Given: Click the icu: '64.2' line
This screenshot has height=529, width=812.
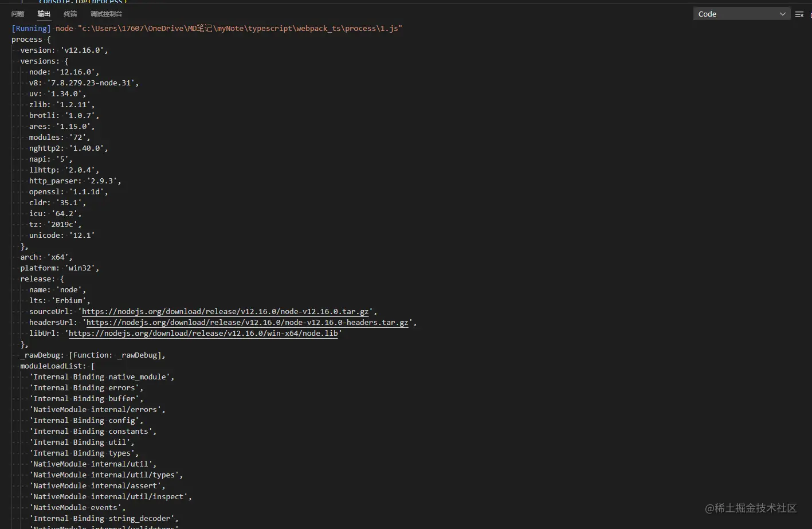Looking at the screenshot, I should [56, 214].
